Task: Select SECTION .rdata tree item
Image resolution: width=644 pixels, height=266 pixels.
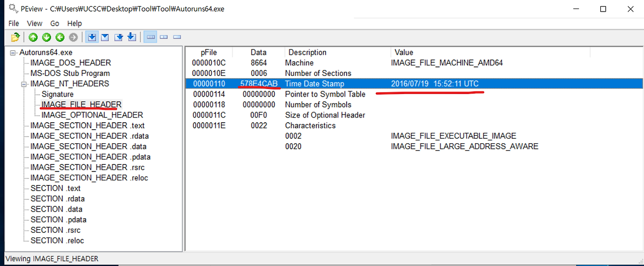Action: coord(57,199)
